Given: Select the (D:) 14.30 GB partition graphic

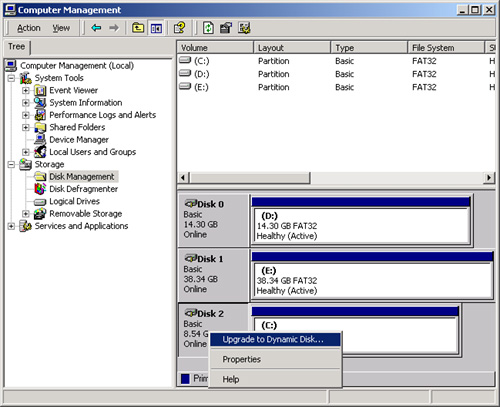Looking at the screenshot, I should [x=361, y=221].
